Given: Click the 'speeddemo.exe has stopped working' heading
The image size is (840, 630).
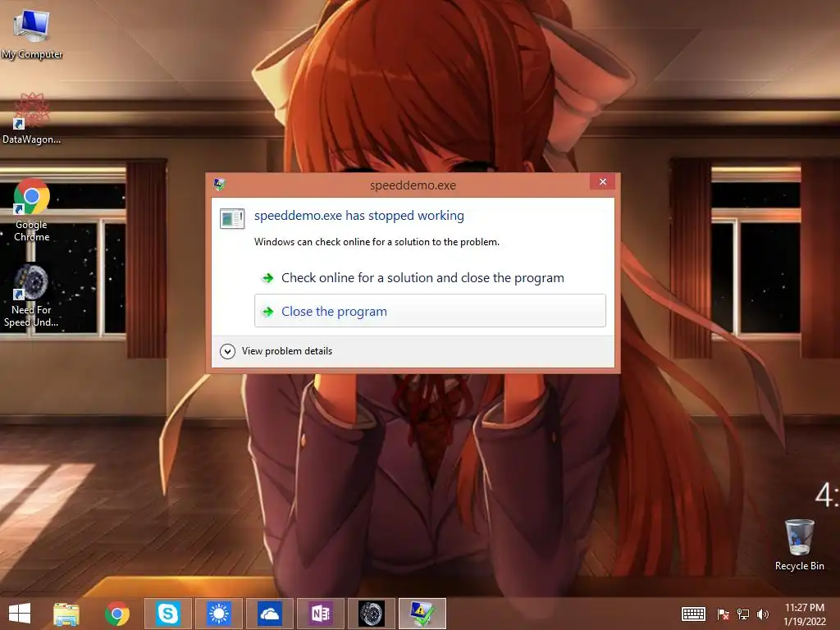Looking at the screenshot, I should pyautogui.click(x=359, y=216).
